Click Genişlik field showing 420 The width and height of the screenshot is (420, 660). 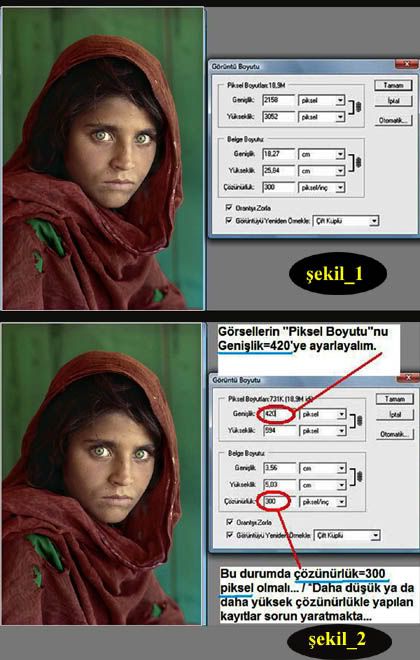[x=279, y=415]
